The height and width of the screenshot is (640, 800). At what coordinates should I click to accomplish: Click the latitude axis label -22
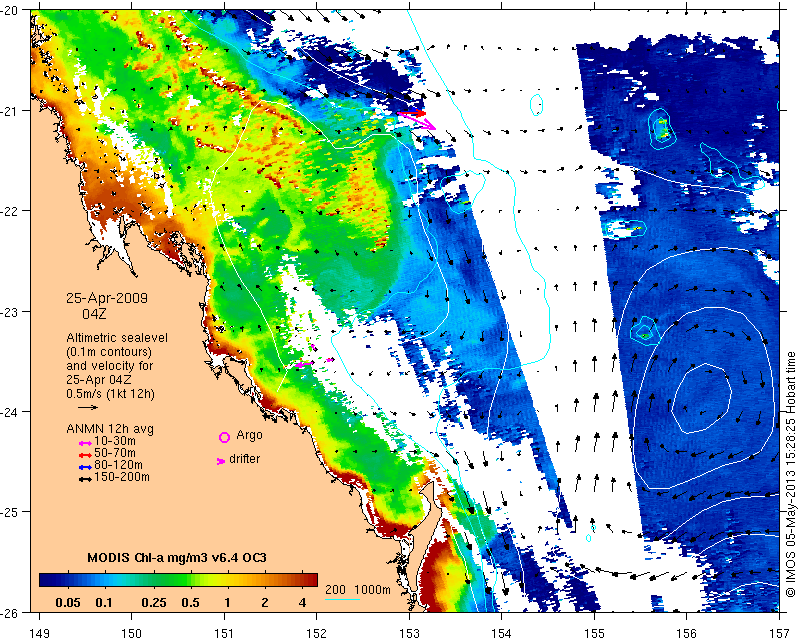[10, 211]
